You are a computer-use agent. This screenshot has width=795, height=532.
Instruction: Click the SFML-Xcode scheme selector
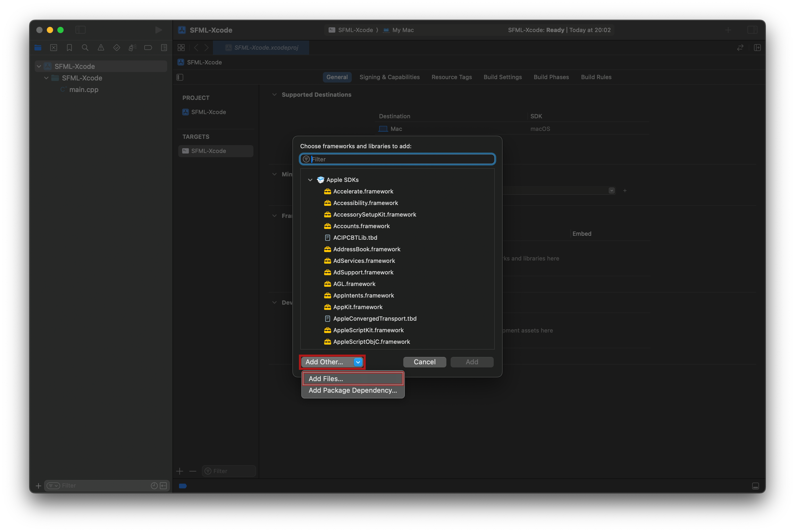351,30
